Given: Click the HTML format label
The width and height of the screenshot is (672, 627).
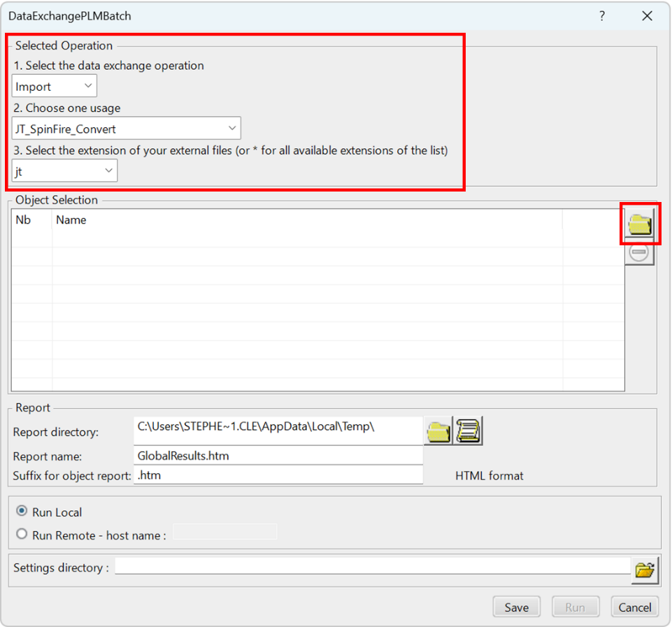Looking at the screenshot, I should coord(489,476).
